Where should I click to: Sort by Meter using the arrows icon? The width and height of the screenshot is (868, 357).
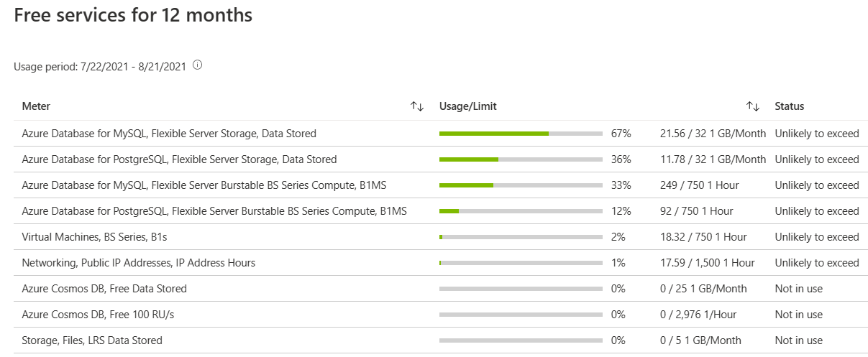(417, 106)
